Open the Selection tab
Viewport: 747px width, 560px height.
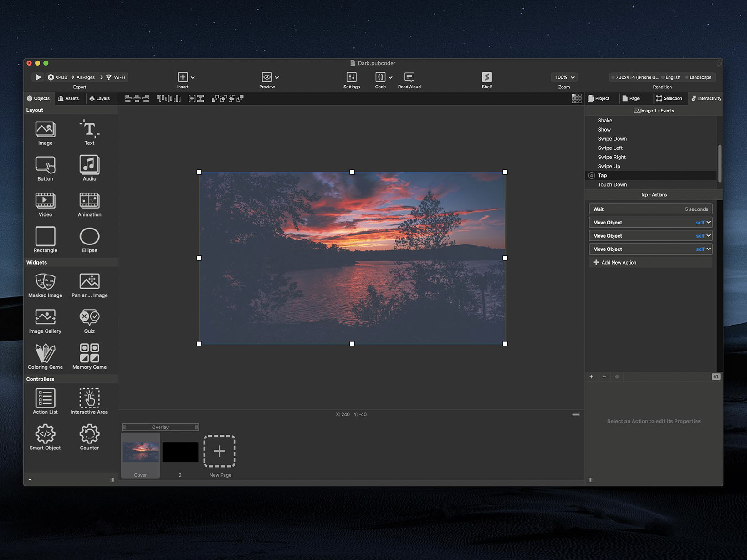(x=669, y=98)
